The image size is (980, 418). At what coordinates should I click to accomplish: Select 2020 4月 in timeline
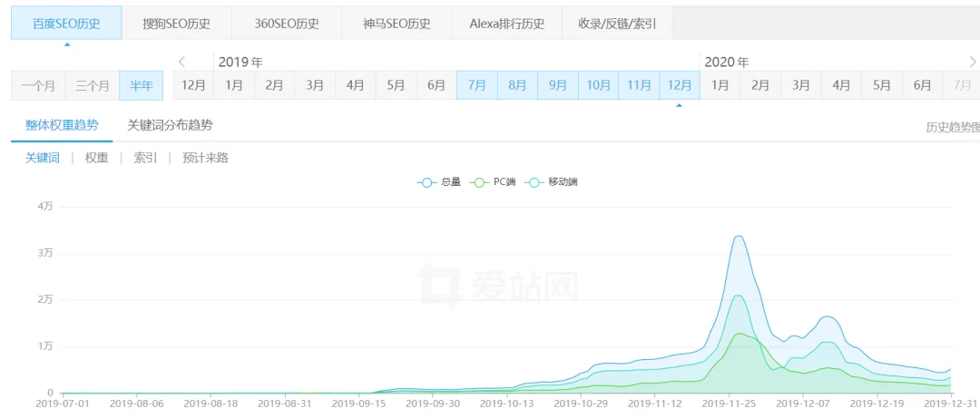(841, 85)
